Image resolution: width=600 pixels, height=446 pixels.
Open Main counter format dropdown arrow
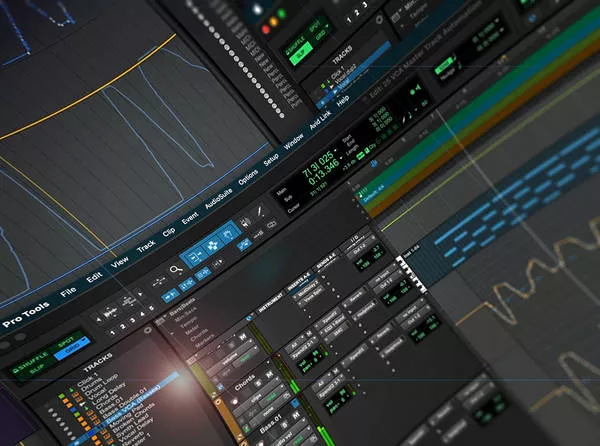335,150
